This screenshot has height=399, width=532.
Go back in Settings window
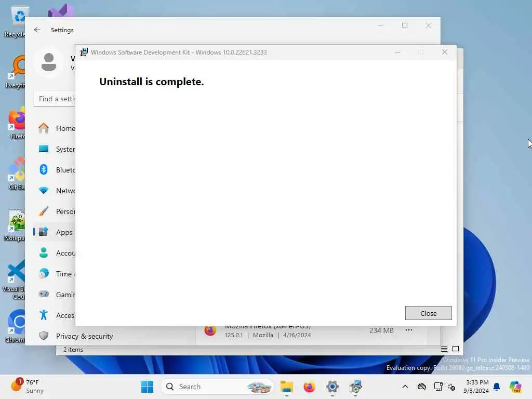(x=37, y=30)
